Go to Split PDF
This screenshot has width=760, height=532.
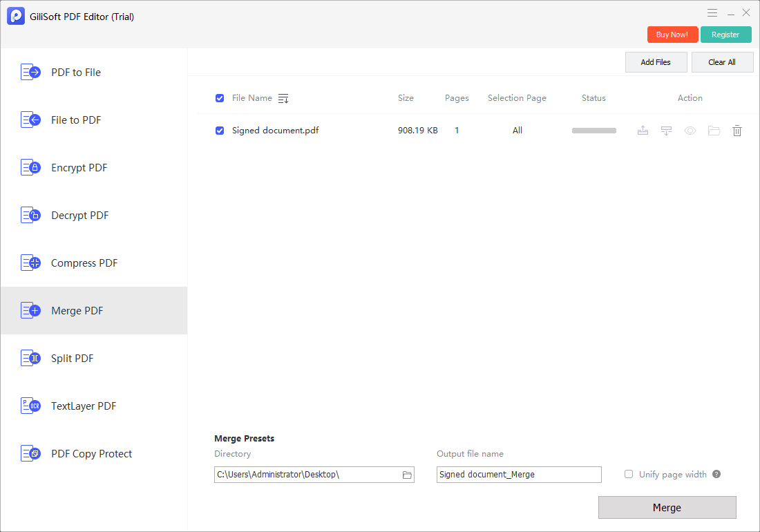click(x=94, y=359)
